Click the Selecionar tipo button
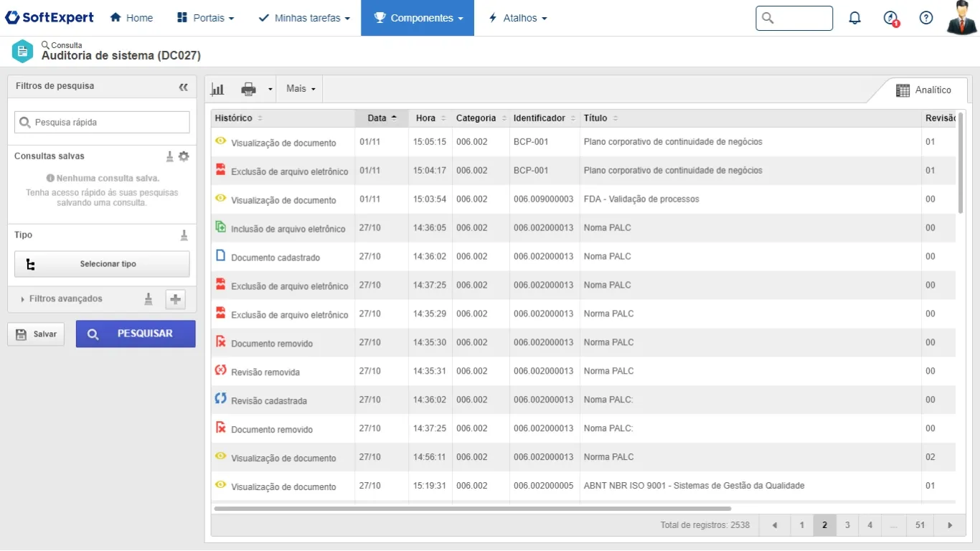The height and width of the screenshot is (551, 980). (x=102, y=264)
